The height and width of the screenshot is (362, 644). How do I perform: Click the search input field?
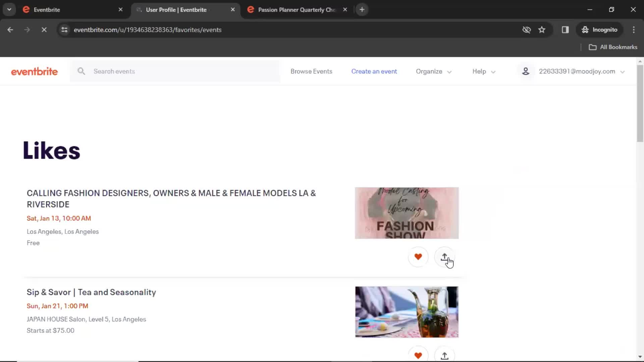[114, 71]
